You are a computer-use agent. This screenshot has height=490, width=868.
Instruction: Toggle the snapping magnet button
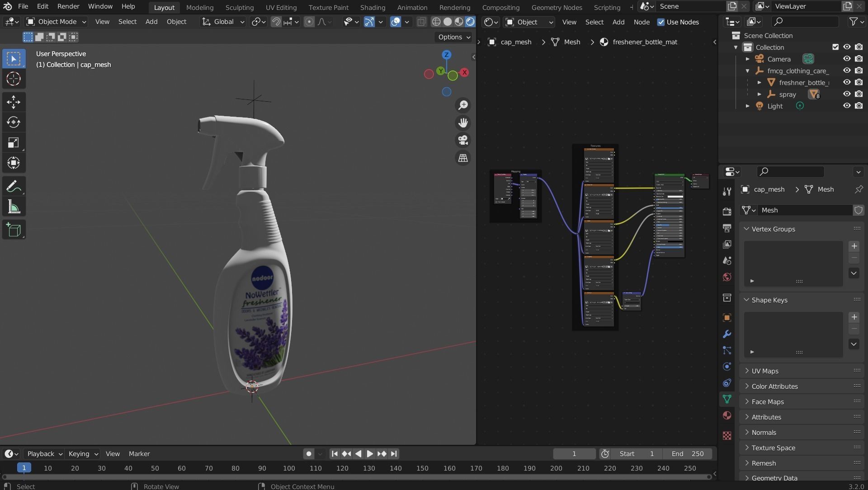(276, 22)
